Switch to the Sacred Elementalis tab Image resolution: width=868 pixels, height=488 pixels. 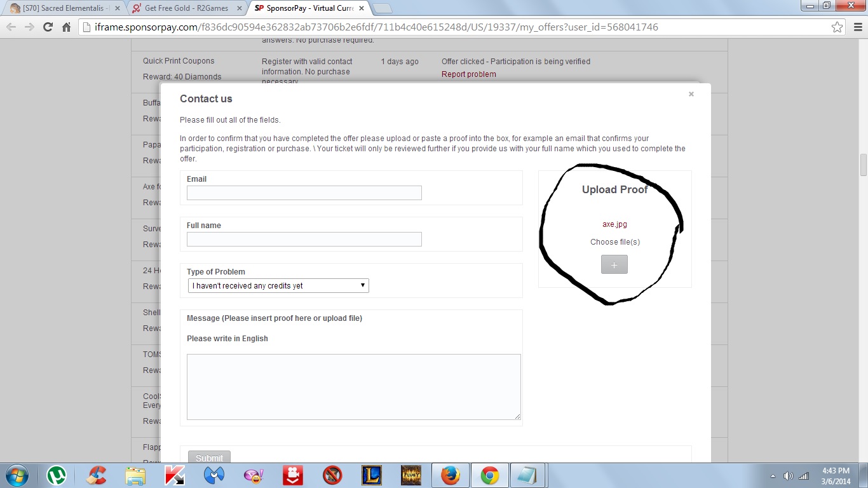[62, 8]
